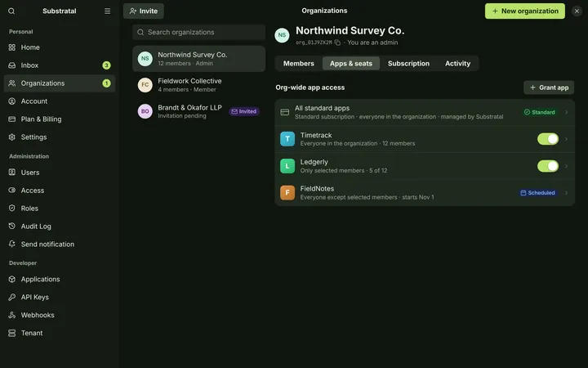Screen dimensions: 588x368
Task: Click the Ledgerly app icon
Action: 287,166
